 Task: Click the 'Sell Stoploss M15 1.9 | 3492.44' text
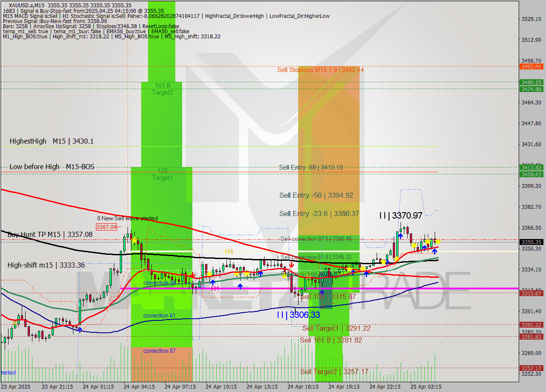pyautogui.click(x=321, y=70)
